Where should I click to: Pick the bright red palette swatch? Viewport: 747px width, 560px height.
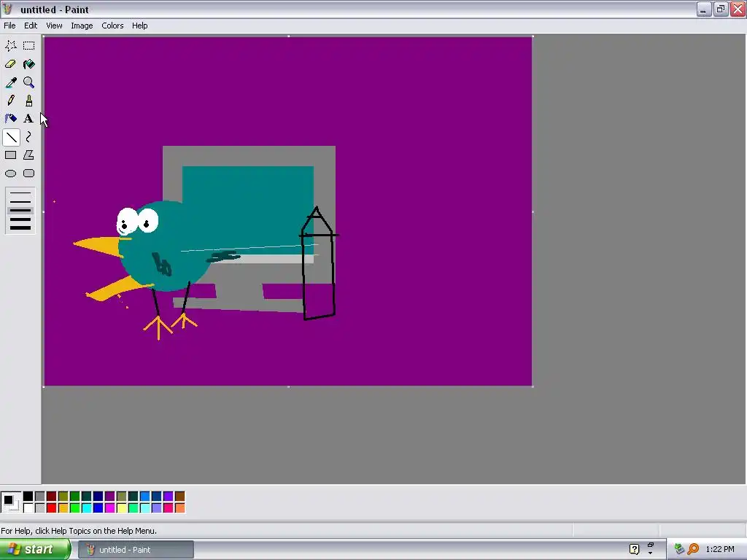coord(52,508)
